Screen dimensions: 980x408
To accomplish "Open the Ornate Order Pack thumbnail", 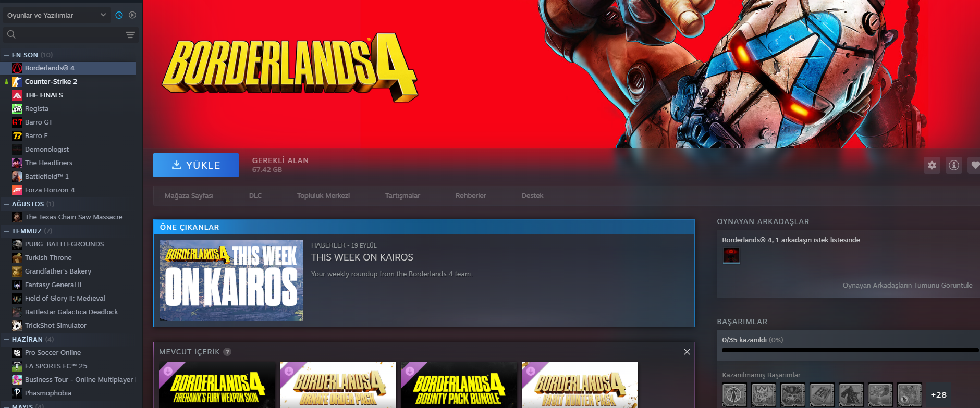I will [x=338, y=385].
